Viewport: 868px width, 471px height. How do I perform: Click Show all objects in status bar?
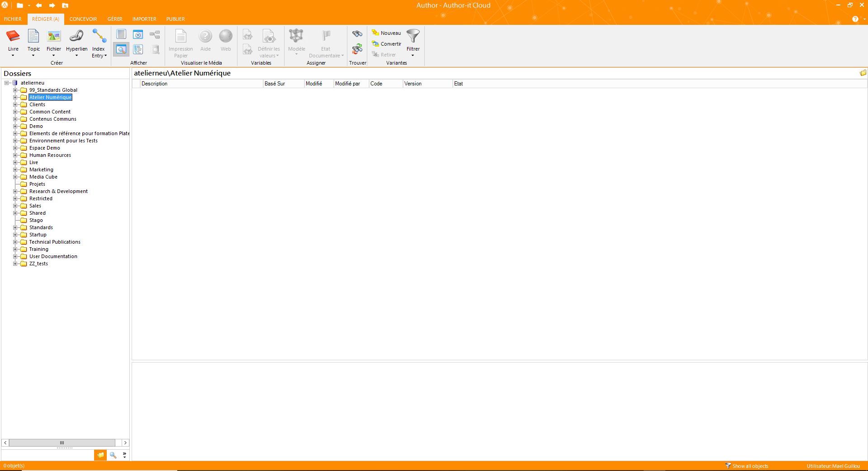[x=747, y=466]
